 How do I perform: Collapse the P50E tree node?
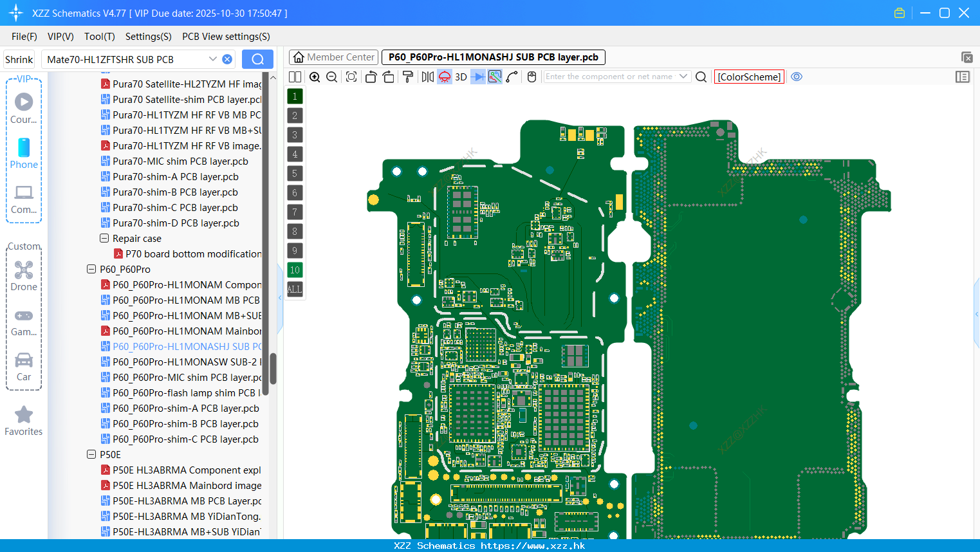91,454
